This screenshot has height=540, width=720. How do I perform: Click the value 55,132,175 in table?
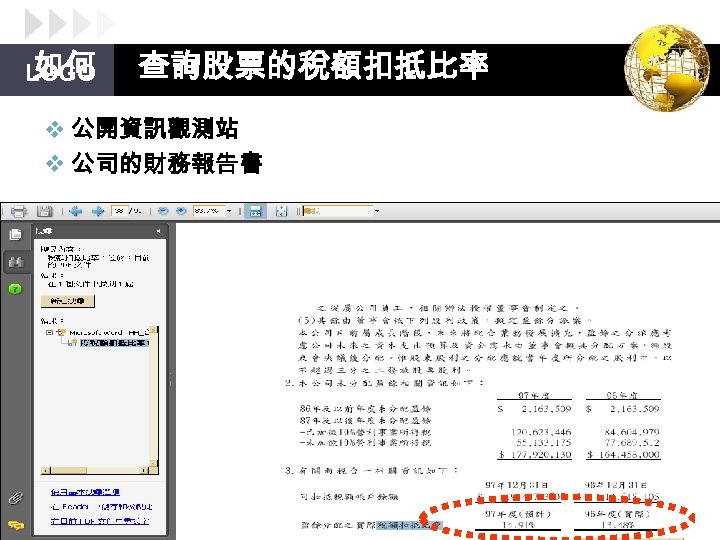(x=544, y=443)
